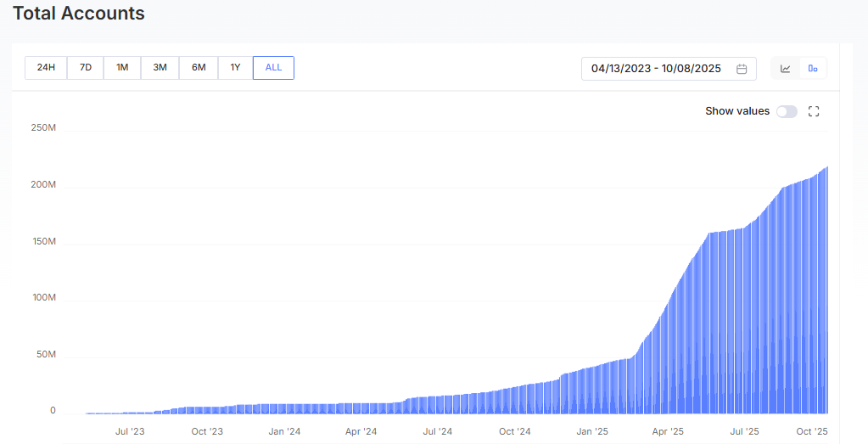The width and height of the screenshot is (868, 444).
Task: Open the calendar icon in date field
Action: tap(742, 69)
